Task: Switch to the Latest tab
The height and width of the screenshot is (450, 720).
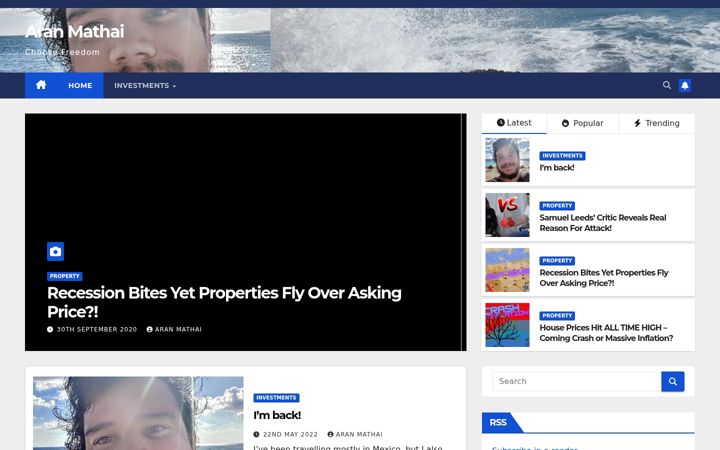Action: point(514,123)
